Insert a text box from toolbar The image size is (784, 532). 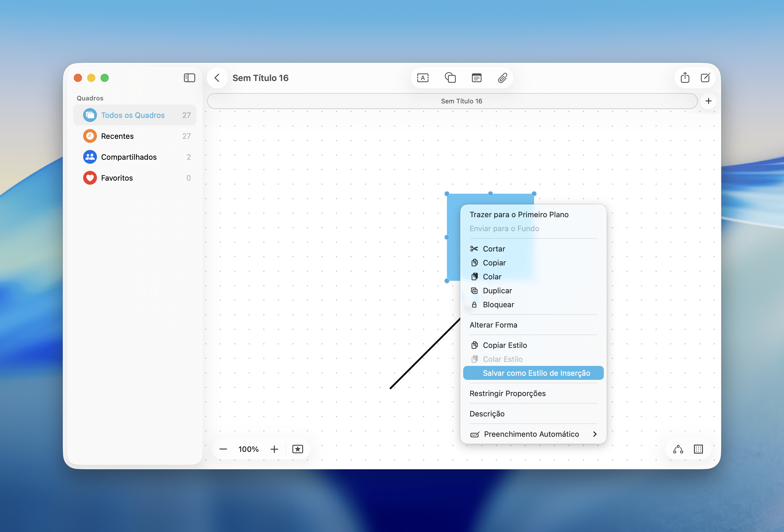423,78
